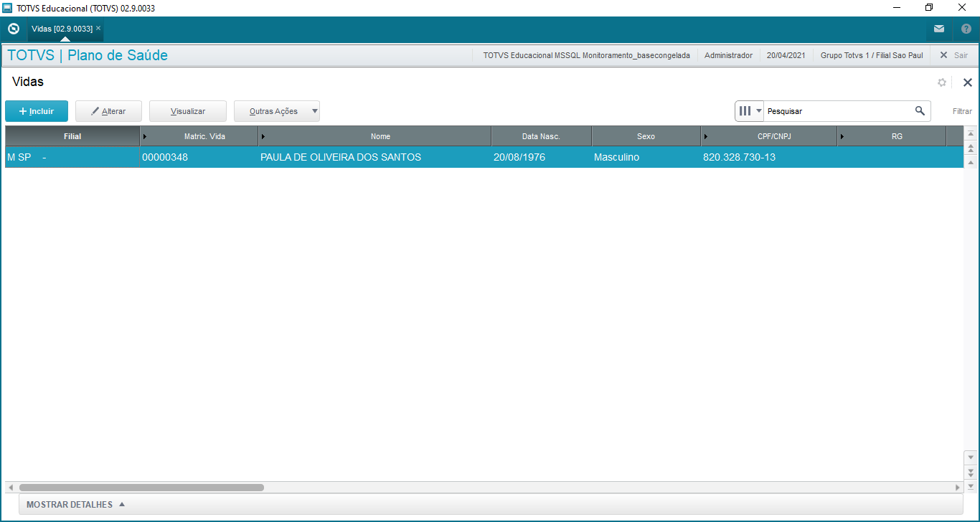This screenshot has height=522, width=980.
Task: Click the horizontal scrollbar thumb
Action: [x=141, y=488]
